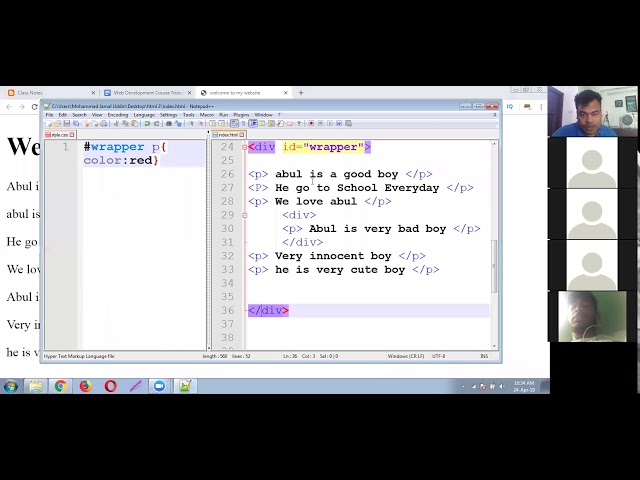Start macro recording with the red record icon
Image resolution: width=640 pixels, height=480 pixels.
311,123
